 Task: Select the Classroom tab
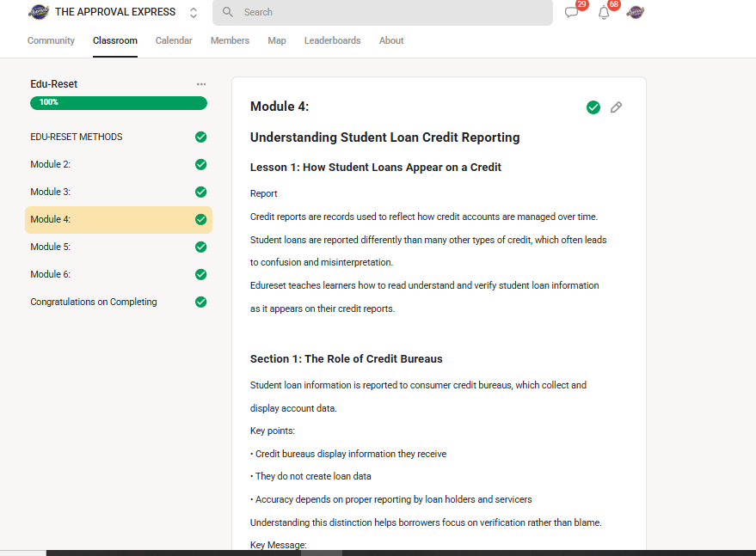pyautogui.click(x=115, y=40)
